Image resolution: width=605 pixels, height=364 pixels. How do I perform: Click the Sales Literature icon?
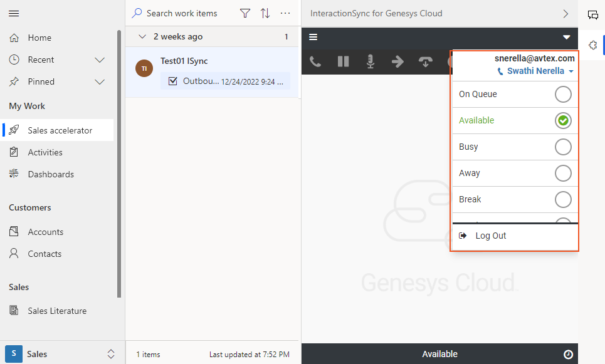tap(14, 310)
